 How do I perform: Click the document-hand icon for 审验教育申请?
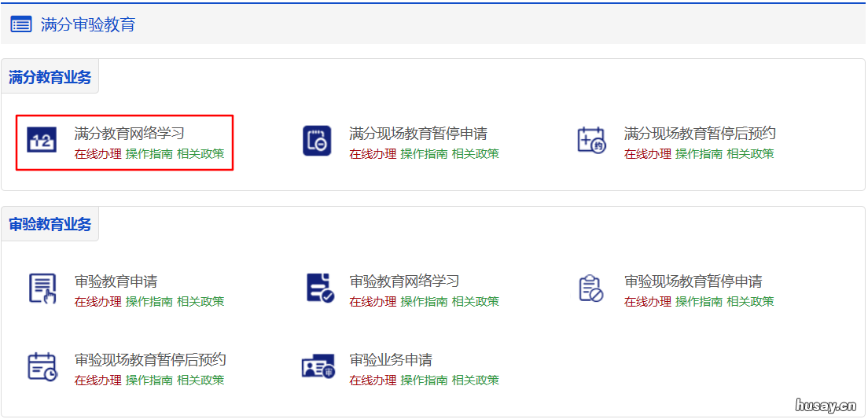42,289
